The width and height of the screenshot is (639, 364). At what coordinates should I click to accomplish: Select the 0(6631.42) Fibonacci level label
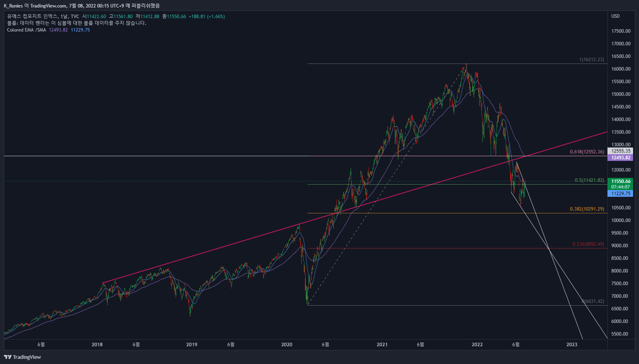coord(593,301)
